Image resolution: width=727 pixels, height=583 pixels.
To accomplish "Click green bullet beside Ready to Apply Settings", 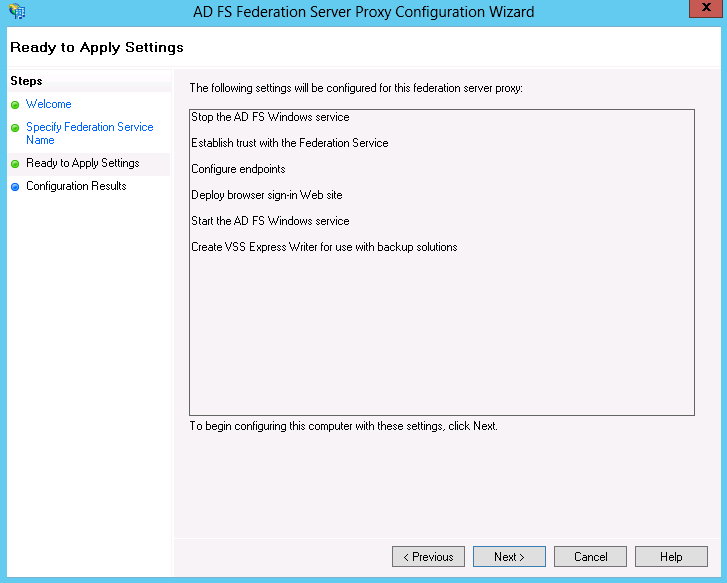I will [x=15, y=164].
